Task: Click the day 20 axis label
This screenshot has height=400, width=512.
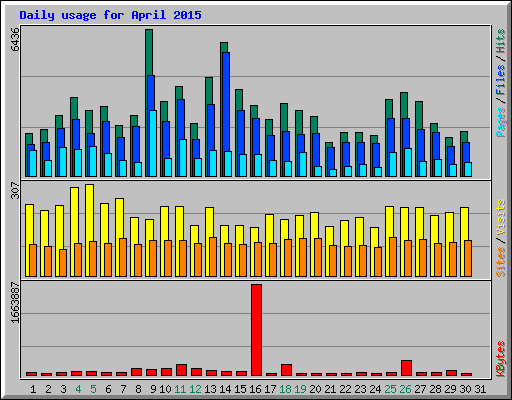Action: pyautogui.click(x=315, y=389)
